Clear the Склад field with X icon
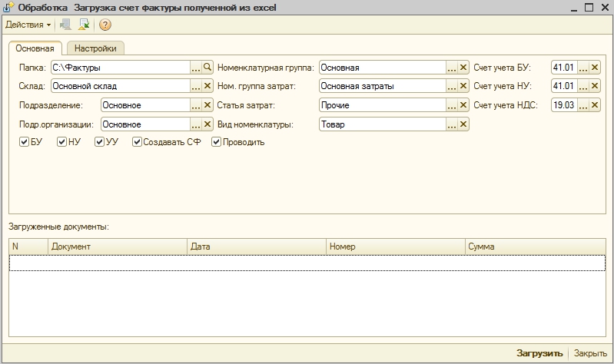This screenshot has height=364, width=614. point(207,86)
